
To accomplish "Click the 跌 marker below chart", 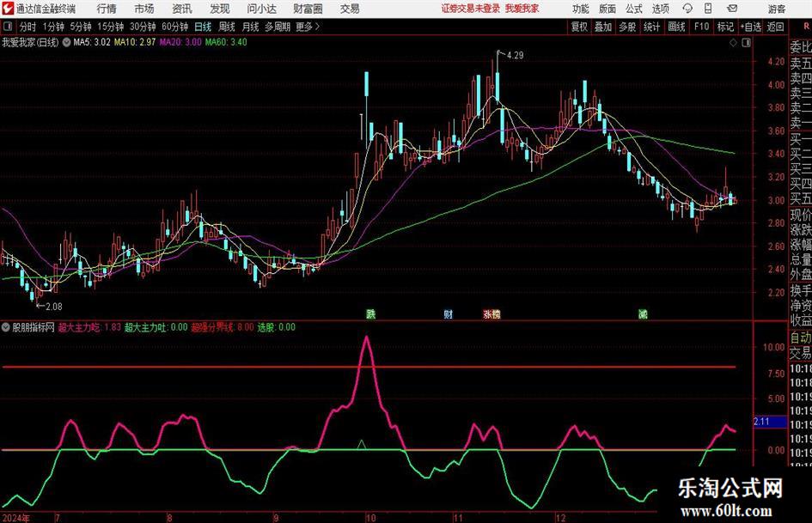I will point(371,313).
